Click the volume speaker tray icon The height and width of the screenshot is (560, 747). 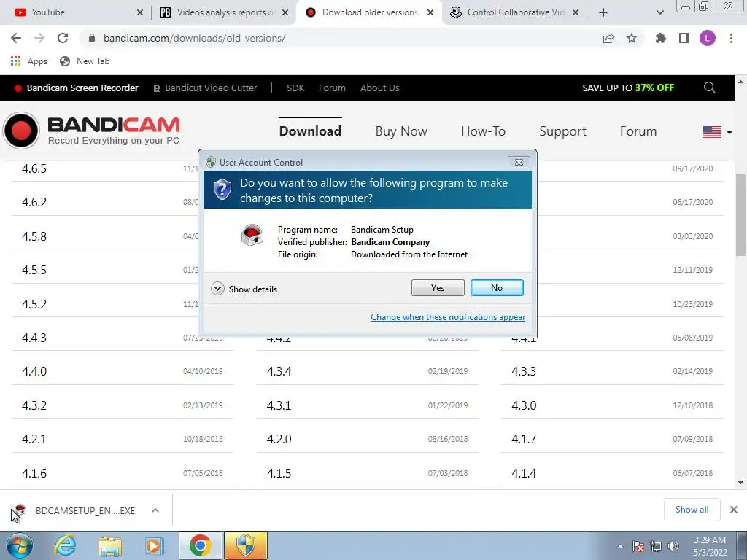tap(673, 546)
